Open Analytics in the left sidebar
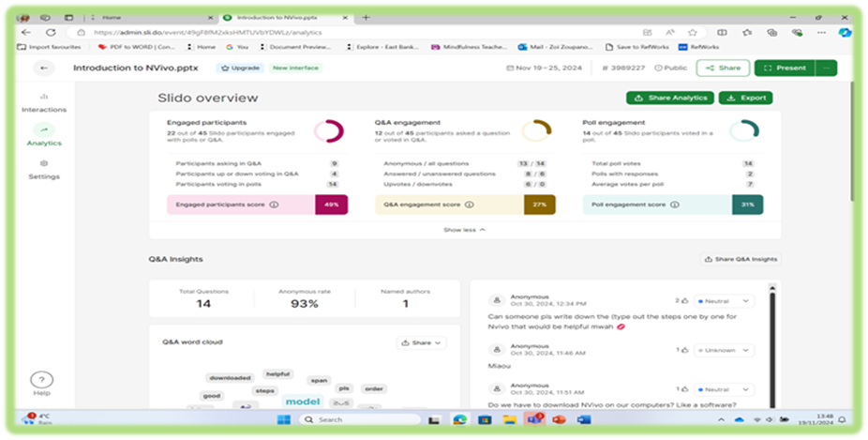Image resolution: width=868 pixels, height=440 pixels. pos(44,135)
